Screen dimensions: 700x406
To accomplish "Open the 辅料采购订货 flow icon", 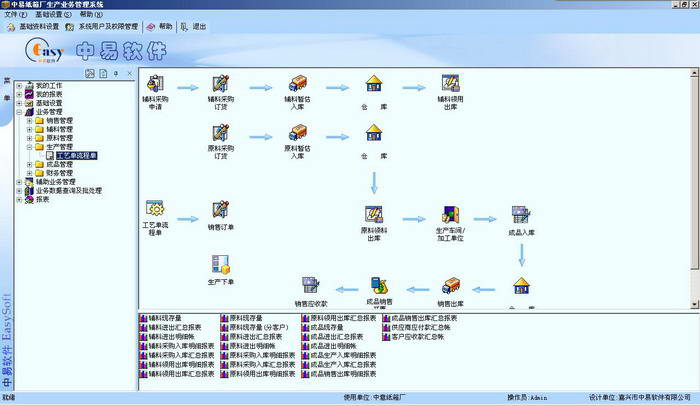I will [221, 84].
